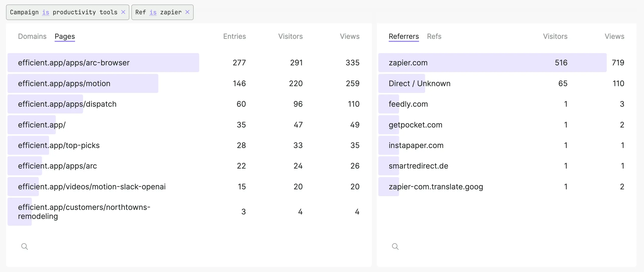The width and height of the screenshot is (644, 272).
Task: Click the northtowns-remodeling customers page row
Action: 84,212
